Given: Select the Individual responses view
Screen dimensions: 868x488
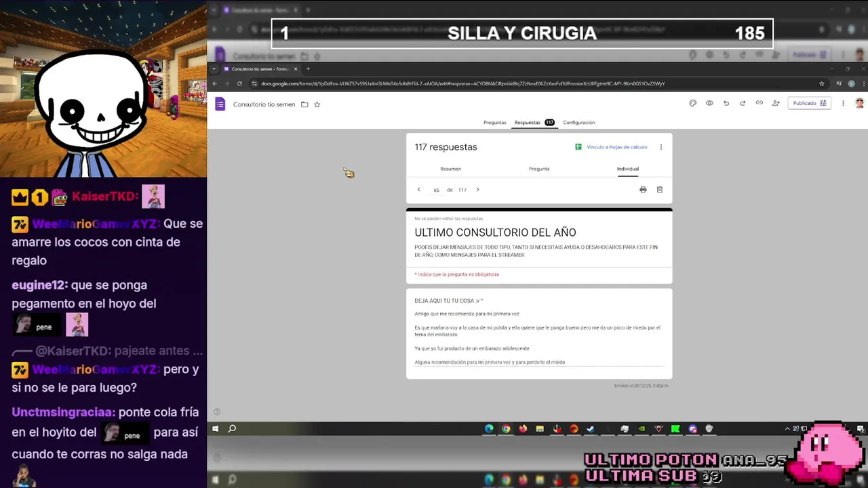Looking at the screenshot, I should click(628, 169).
